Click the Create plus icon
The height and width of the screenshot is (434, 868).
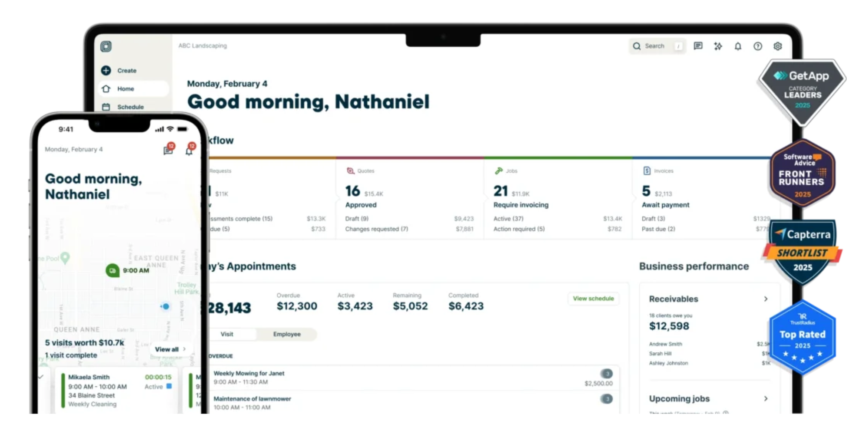(x=106, y=70)
